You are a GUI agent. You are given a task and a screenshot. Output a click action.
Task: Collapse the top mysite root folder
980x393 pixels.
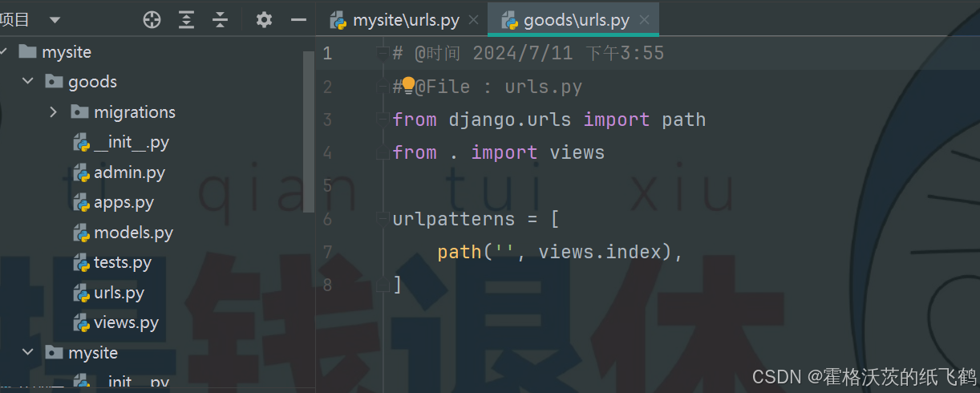click(x=4, y=52)
